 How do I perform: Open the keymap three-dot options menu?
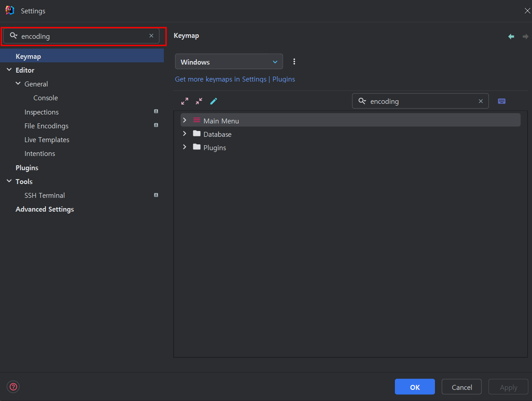tap(294, 61)
